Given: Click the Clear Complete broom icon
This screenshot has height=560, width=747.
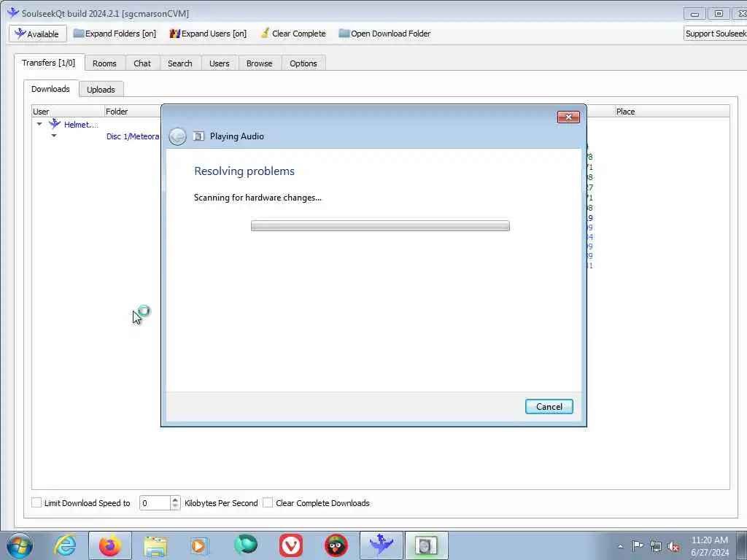Looking at the screenshot, I should (x=265, y=34).
